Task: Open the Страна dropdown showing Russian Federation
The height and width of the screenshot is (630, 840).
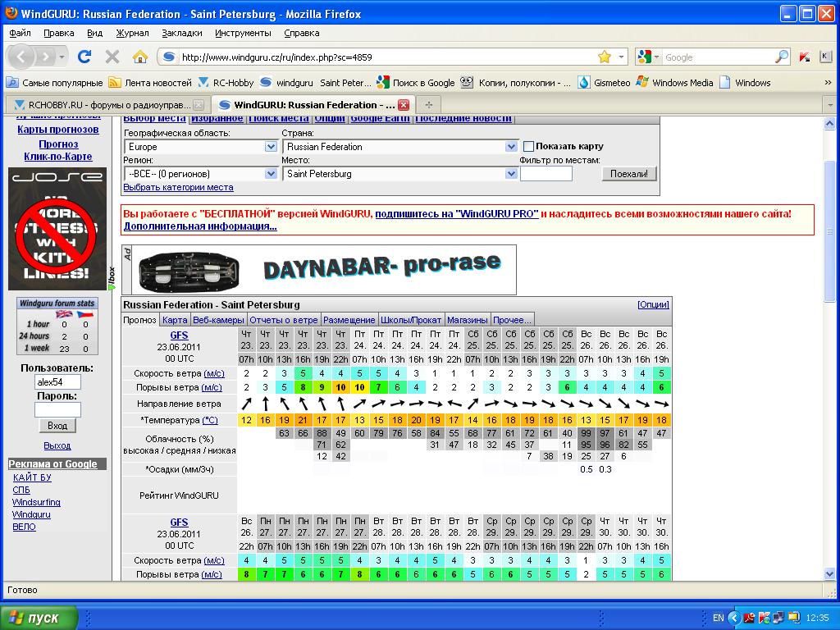Action: pos(399,146)
